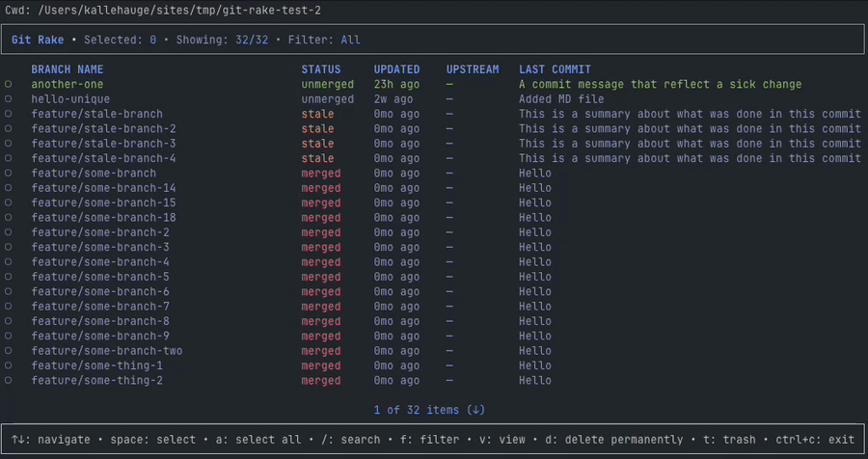Click the feature/some-branch-7 name
Screen dimensions: 868x459
tap(100, 307)
